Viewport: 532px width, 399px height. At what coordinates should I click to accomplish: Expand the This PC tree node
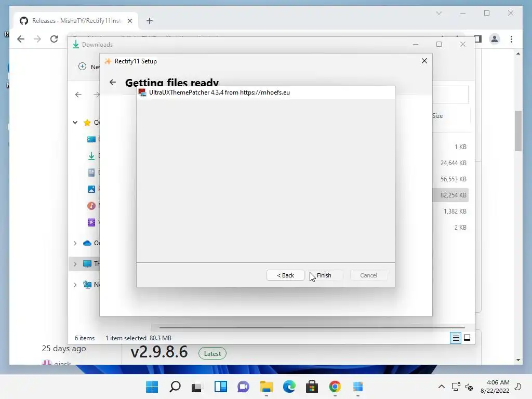click(75, 264)
